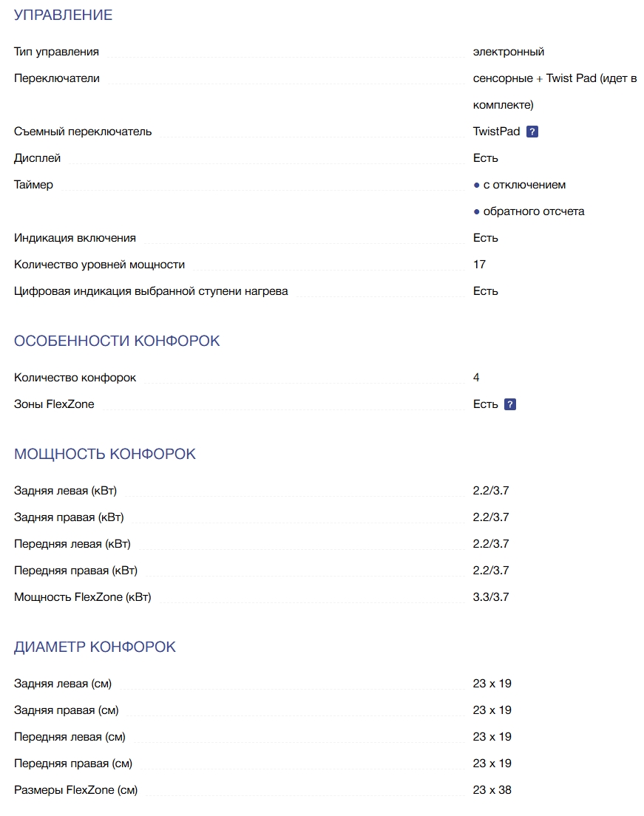Click the Количество конфорок label
Screen dimensions: 644x816
(75, 378)
